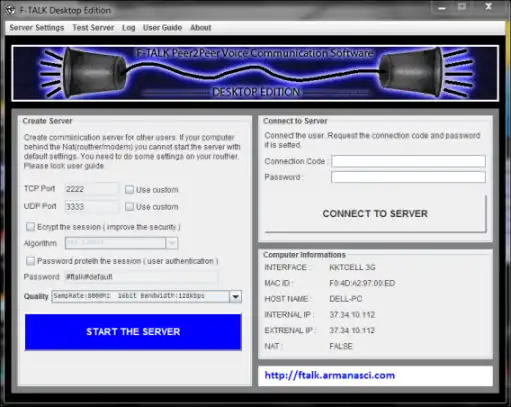Click the TCP Port field showing 2222
511x407 pixels.
click(x=92, y=189)
